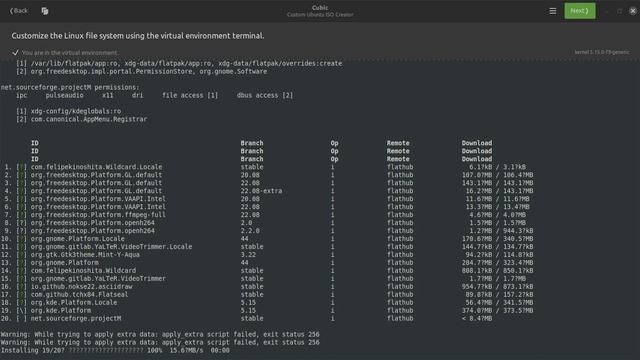
Task: Open the hamburger menu in header
Action: pyautogui.click(x=553, y=11)
